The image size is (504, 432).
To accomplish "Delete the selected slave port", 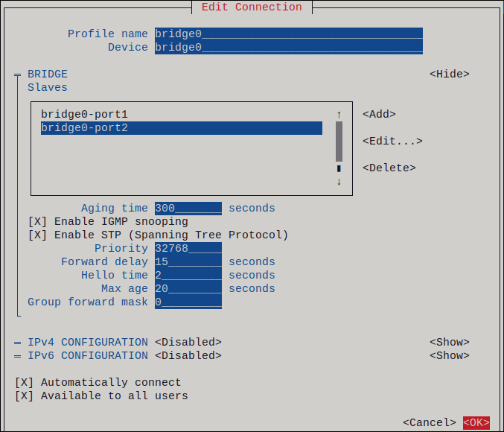I will coord(389,168).
